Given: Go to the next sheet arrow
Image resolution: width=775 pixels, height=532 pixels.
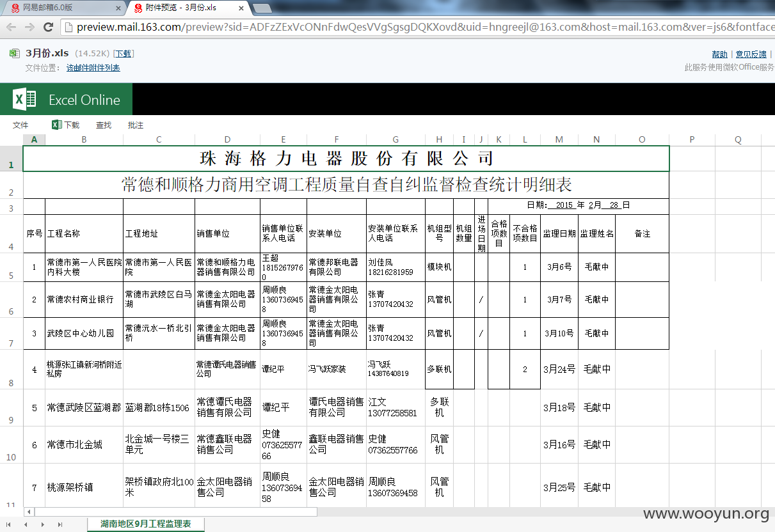Looking at the screenshot, I should coord(43,524).
